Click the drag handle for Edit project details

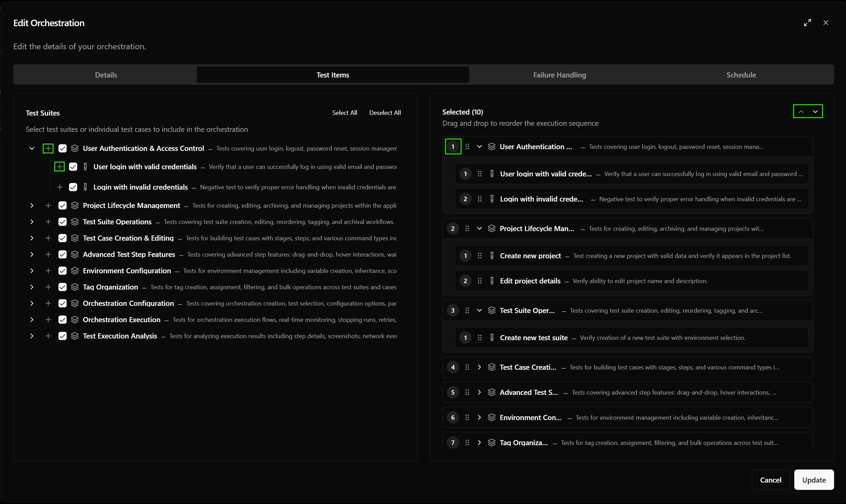click(480, 281)
